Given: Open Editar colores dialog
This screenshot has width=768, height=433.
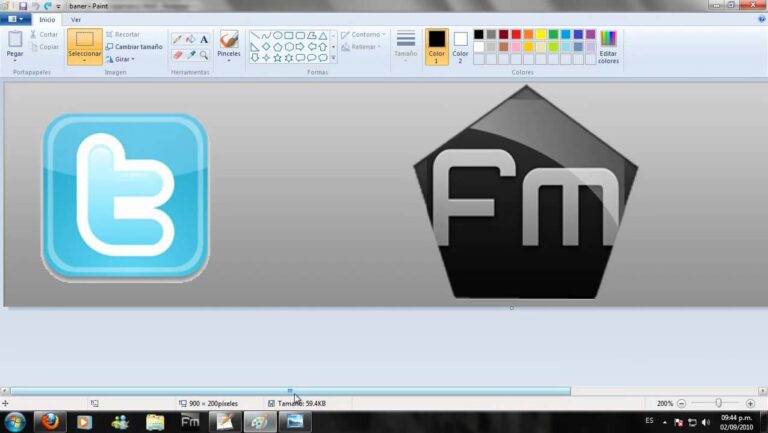Looking at the screenshot, I should 608,47.
